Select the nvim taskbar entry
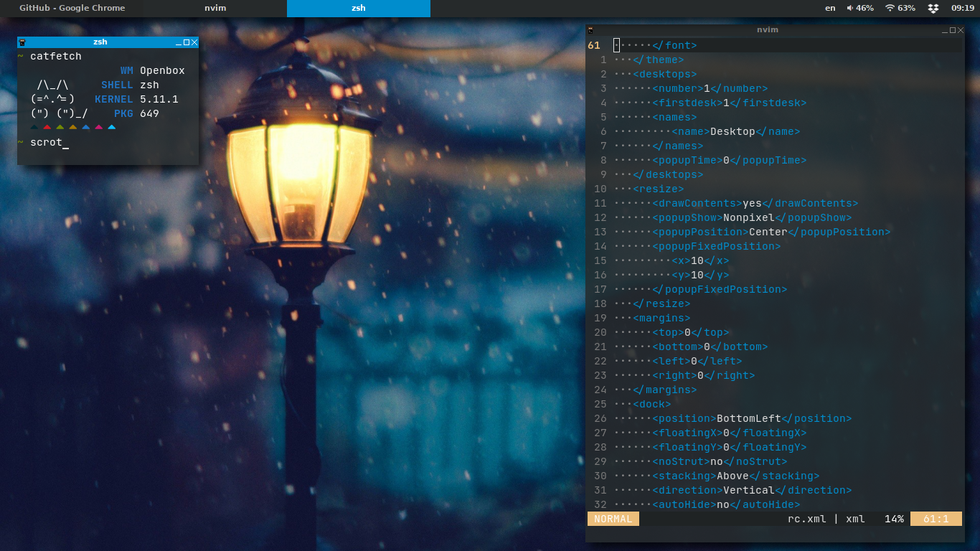Viewport: 980px width, 551px height. click(x=215, y=8)
